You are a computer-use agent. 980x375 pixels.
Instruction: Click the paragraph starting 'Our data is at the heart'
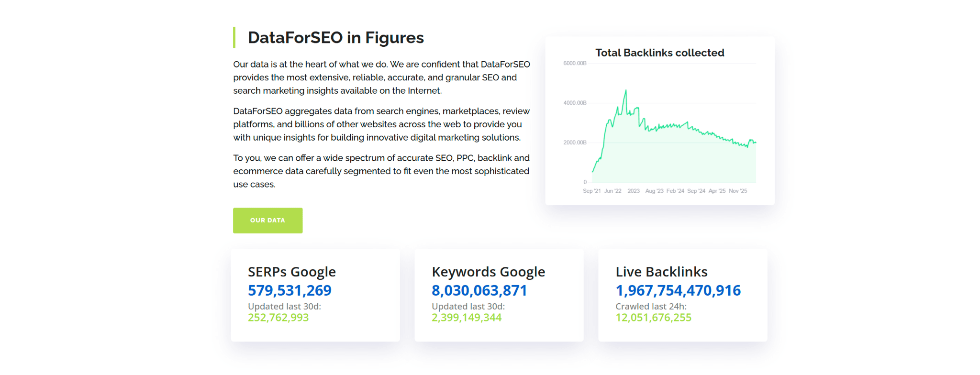coord(381,77)
